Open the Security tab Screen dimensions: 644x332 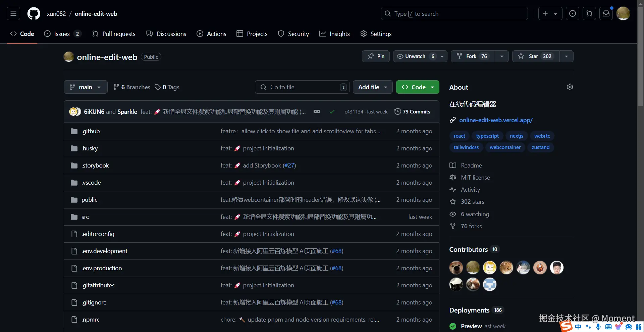click(293, 34)
